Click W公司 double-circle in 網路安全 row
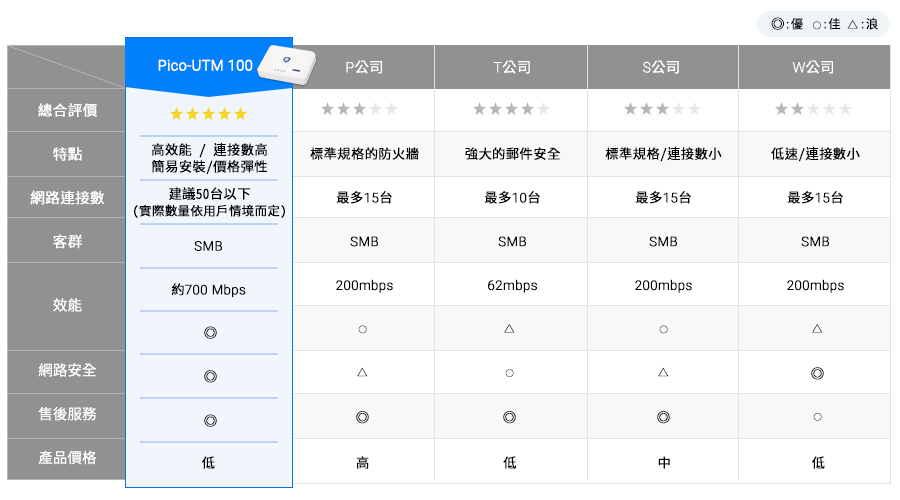The height and width of the screenshot is (500, 900). coord(817,374)
